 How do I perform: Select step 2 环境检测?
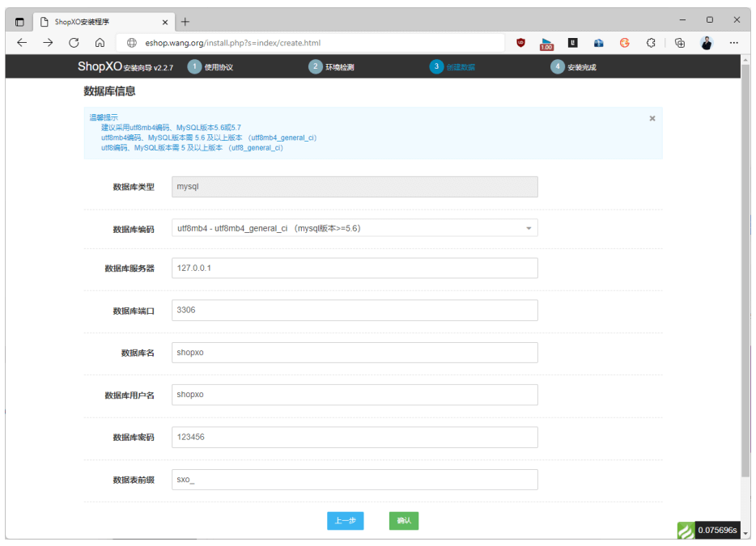tap(332, 66)
